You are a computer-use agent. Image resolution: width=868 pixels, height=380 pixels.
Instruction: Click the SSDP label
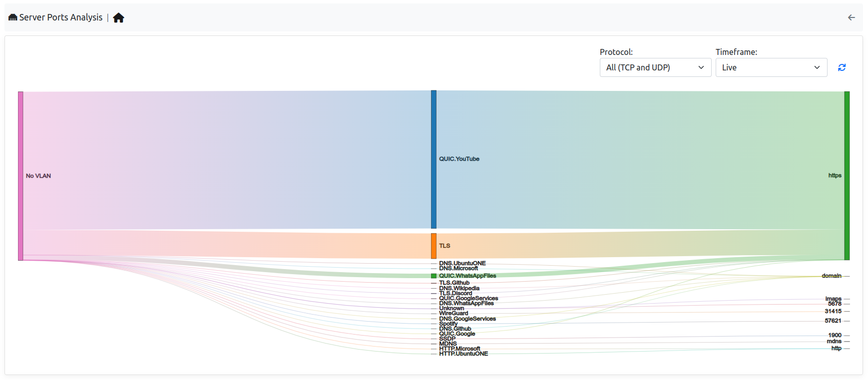click(447, 339)
